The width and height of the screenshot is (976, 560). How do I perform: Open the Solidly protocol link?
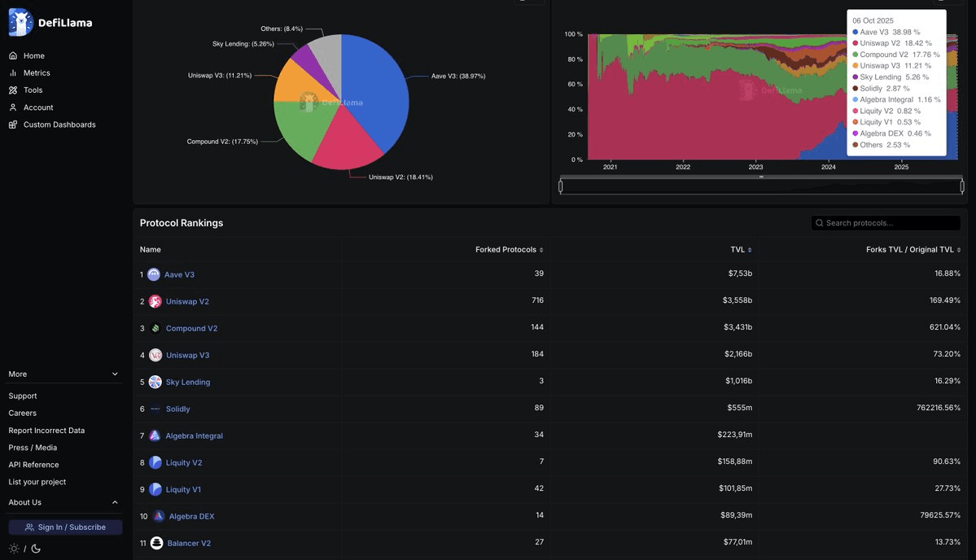pyautogui.click(x=177, y=409)
